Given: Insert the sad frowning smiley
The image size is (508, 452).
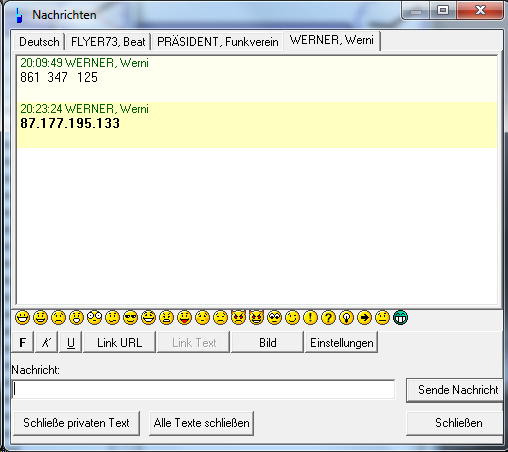Looking at the screenshot, I should click(58, 318).
